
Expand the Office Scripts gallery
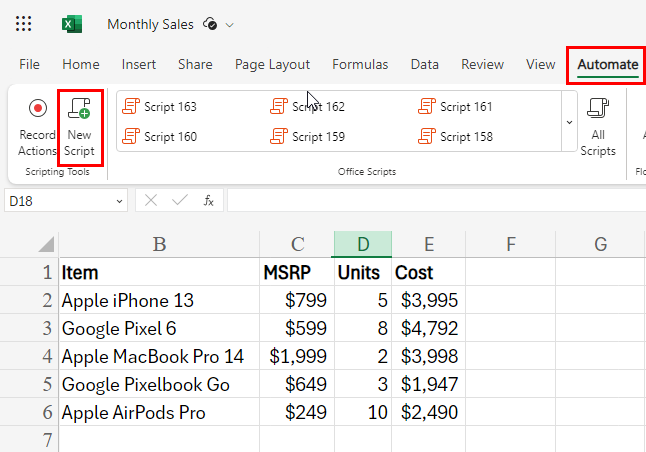click(569, 122)
